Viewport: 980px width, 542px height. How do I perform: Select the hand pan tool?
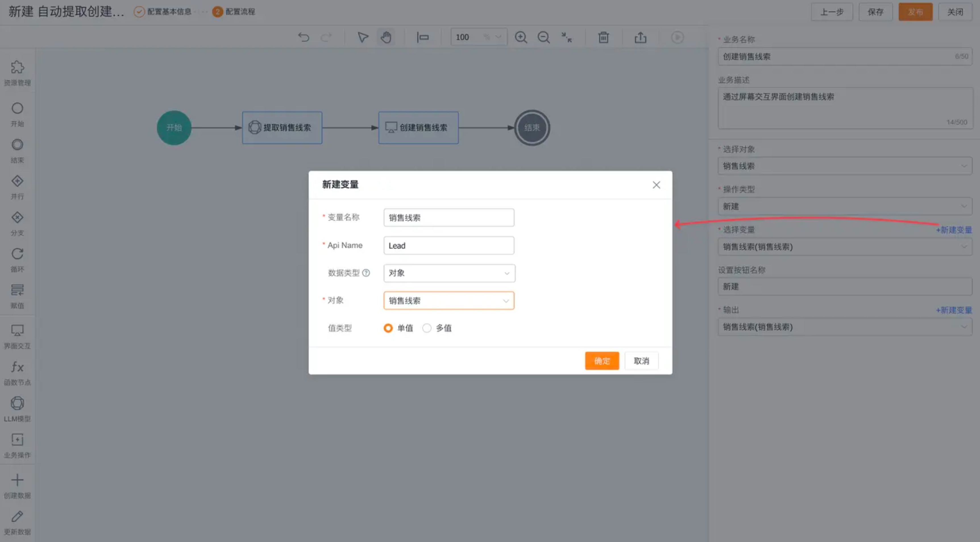click(x=386, y=37)
